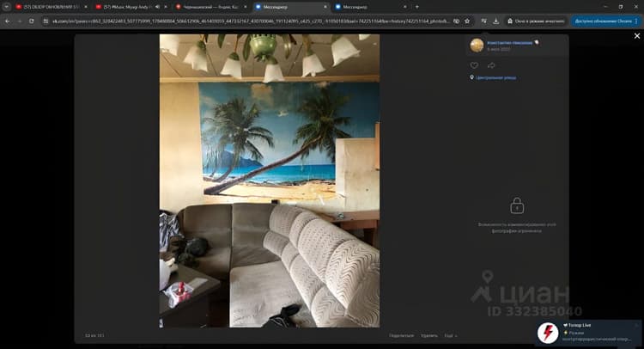The image size is (644, 349).
Task: Focus the vk.com address bar
Action: click(x=251, y=21)
